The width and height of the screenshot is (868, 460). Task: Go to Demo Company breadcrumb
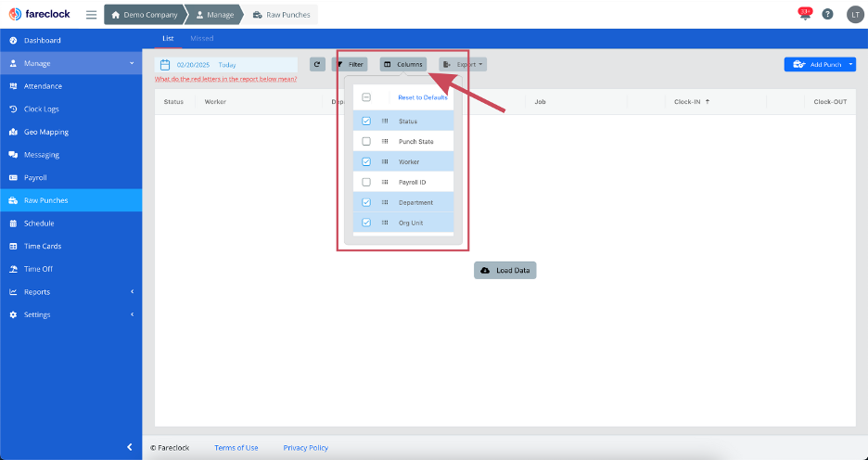click(147, 15)
